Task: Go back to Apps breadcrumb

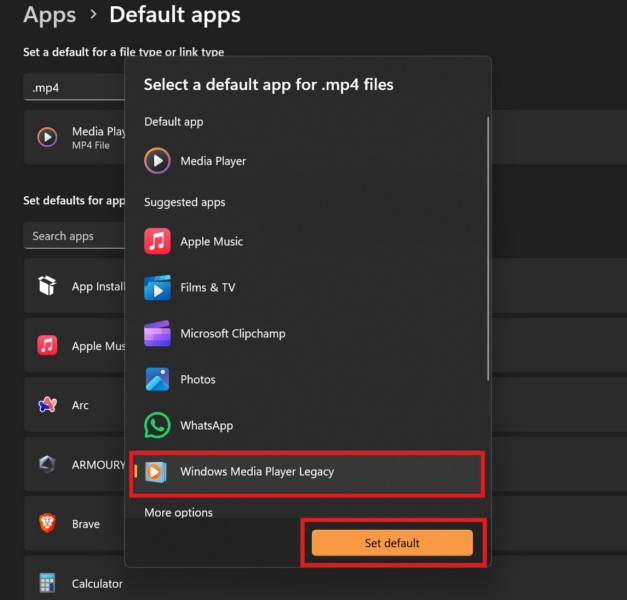Action: [49, 15]
